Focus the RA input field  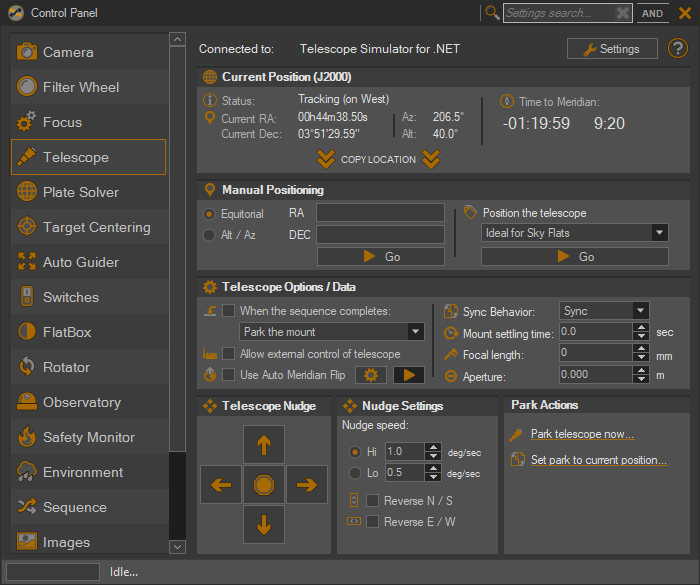[380, 213]
